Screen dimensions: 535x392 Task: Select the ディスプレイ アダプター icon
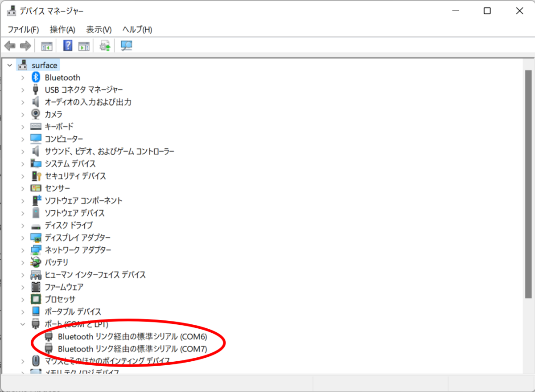pyautogui.click(x=36, y=237)
